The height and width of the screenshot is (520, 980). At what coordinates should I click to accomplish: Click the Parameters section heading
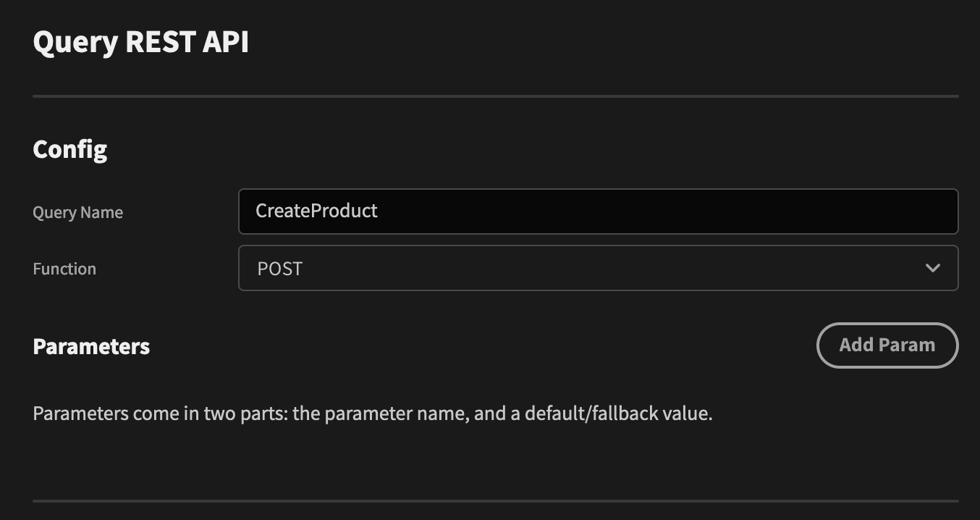tap(90, 346)
